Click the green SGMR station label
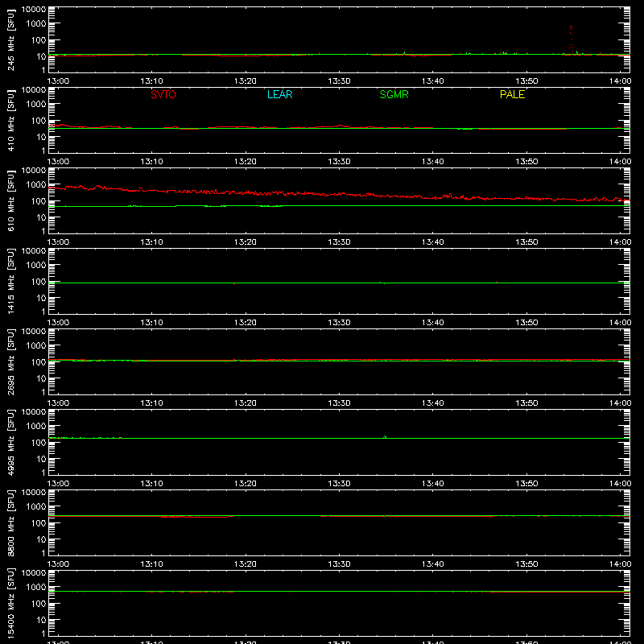Viewport: 644px width, 644px height. pos(394,94)
